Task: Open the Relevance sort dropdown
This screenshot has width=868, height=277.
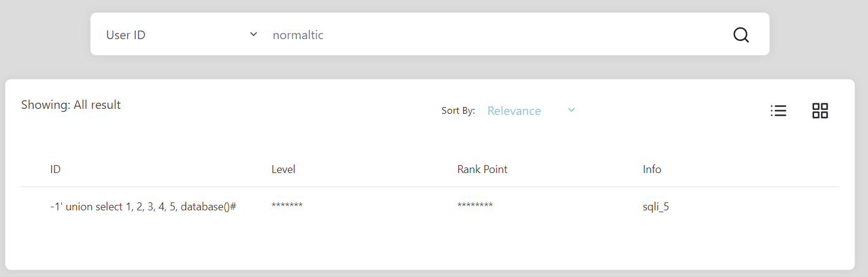Action: coord(531,111)
